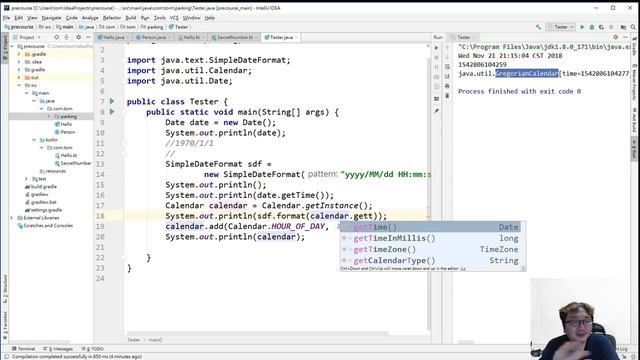Click Tester tab in Run panel

click(463, 37)
